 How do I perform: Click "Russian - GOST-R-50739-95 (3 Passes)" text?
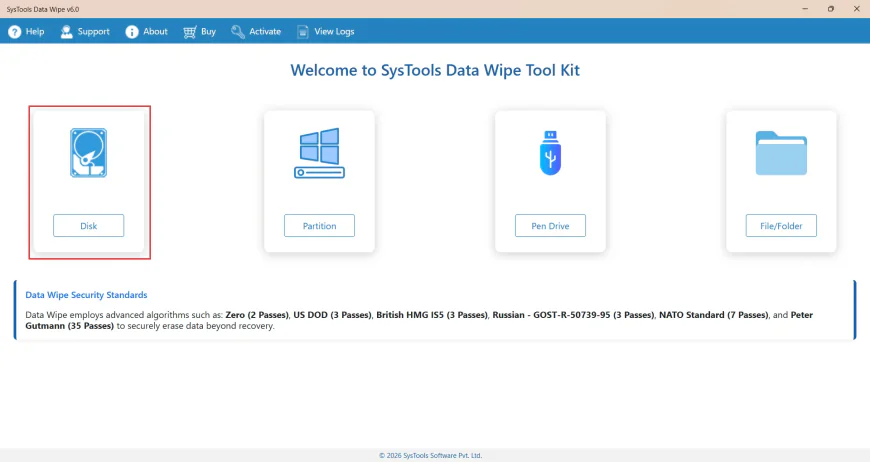coord(573,314)
